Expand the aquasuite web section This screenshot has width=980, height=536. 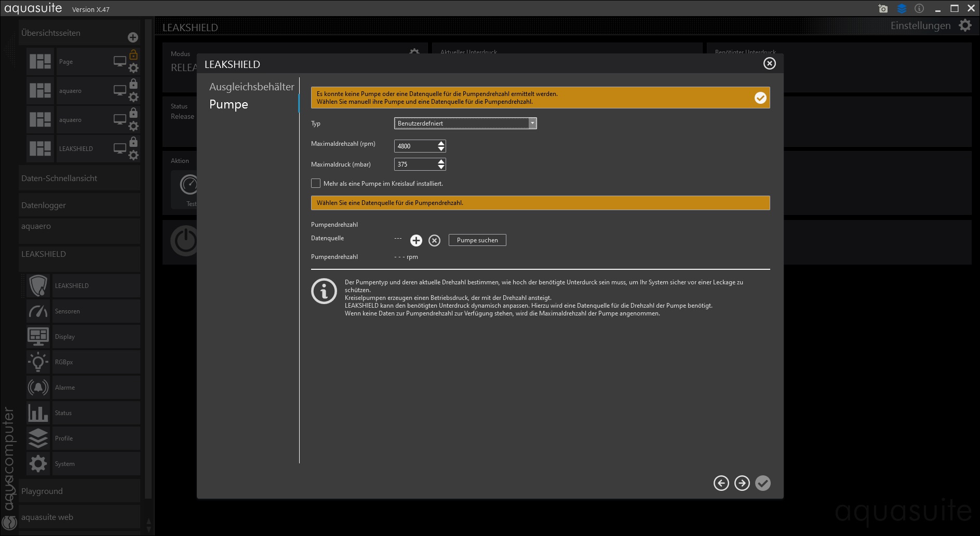pyautogui.click(x=79, y=517)
